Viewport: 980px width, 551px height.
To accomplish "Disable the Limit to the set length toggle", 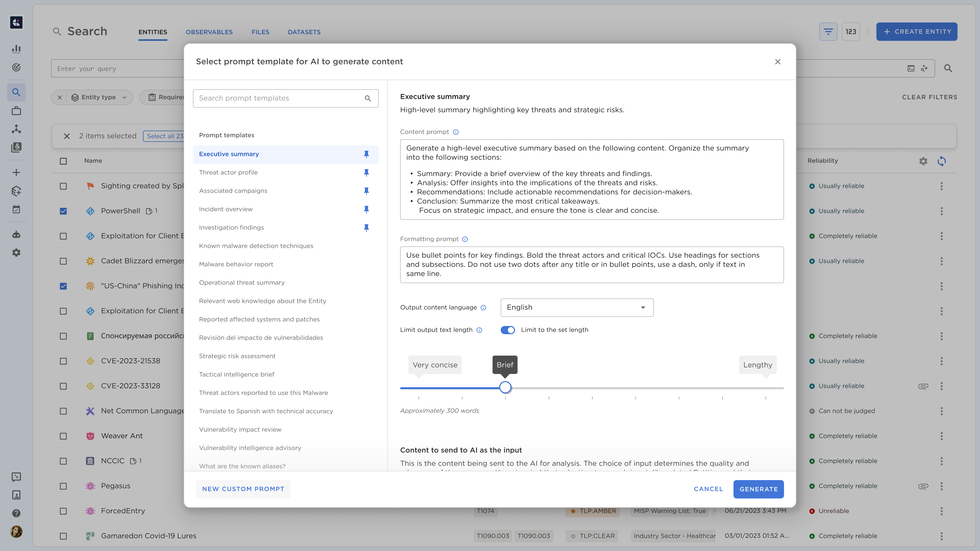I will coord(508,330).
